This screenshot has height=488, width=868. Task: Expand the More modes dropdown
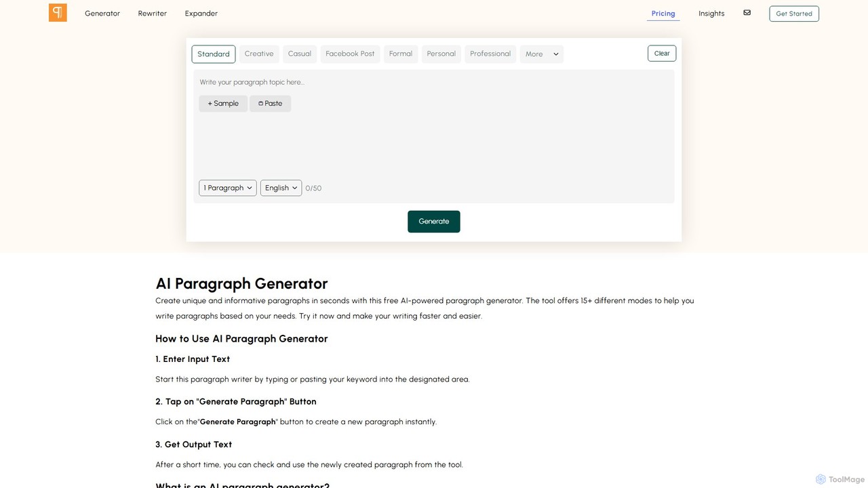[x=542, y=54]
